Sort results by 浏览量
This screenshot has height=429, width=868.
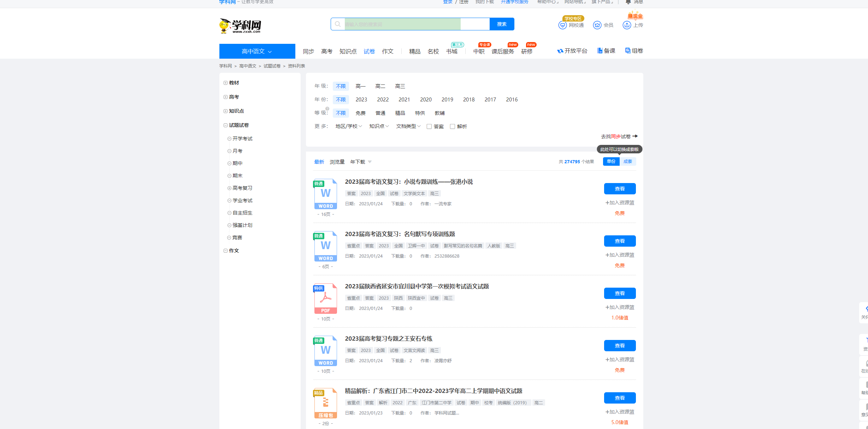337,162
